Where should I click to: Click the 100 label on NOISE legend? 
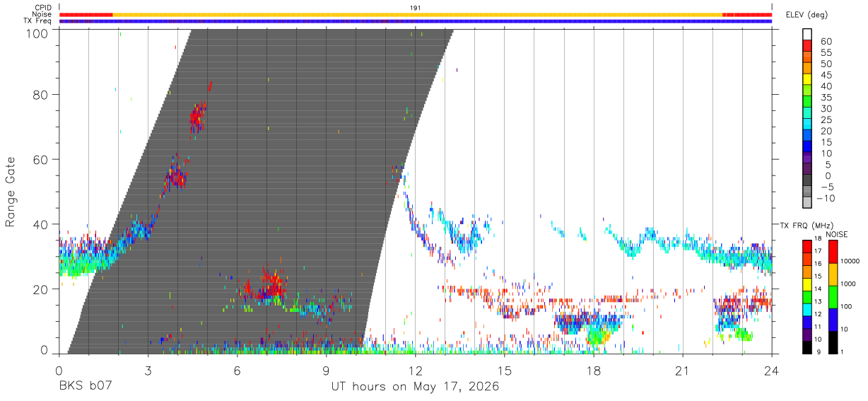click(848, 307)
